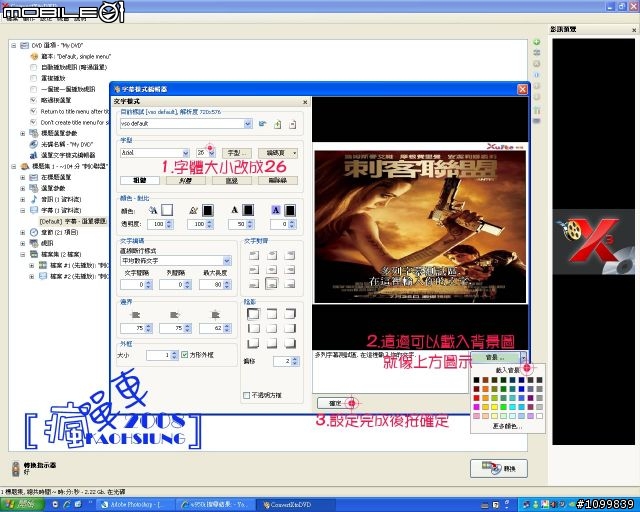
Task: Toggle the 略過根選單 skip root menu checkbox
Action: 33,100
